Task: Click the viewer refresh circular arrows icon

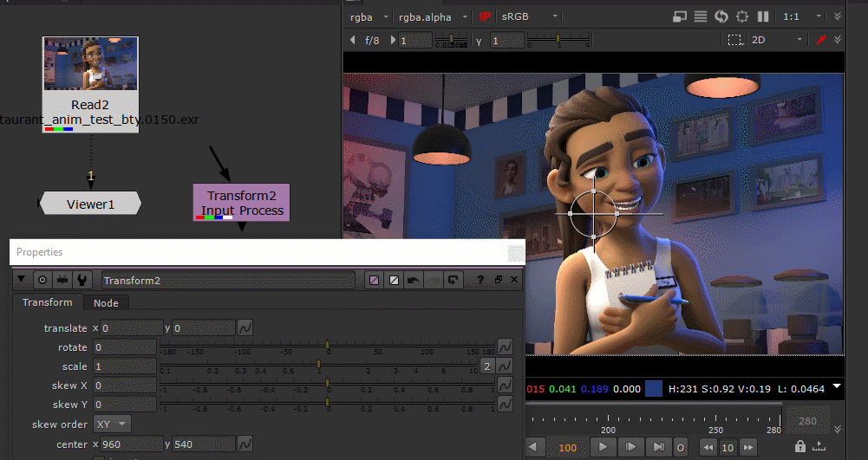Action: (721, 16)
